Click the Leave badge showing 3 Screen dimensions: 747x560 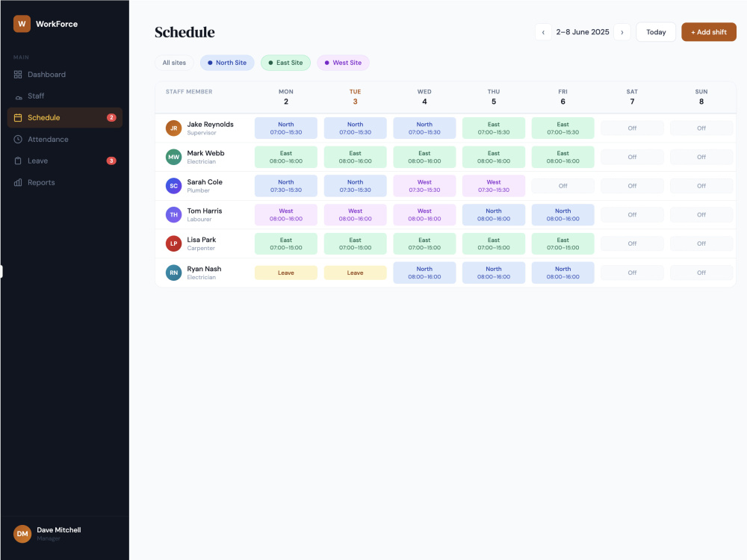pyautogui.click(x=111, y=161)
